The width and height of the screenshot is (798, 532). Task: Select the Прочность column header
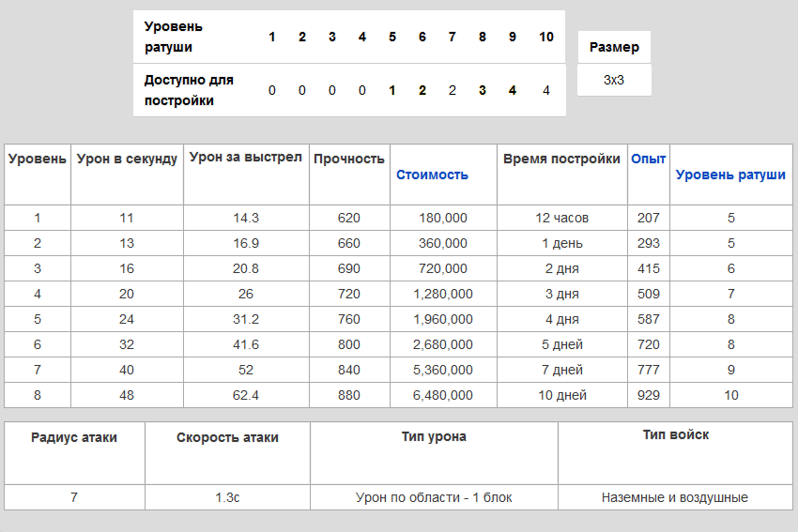[349, 160]
